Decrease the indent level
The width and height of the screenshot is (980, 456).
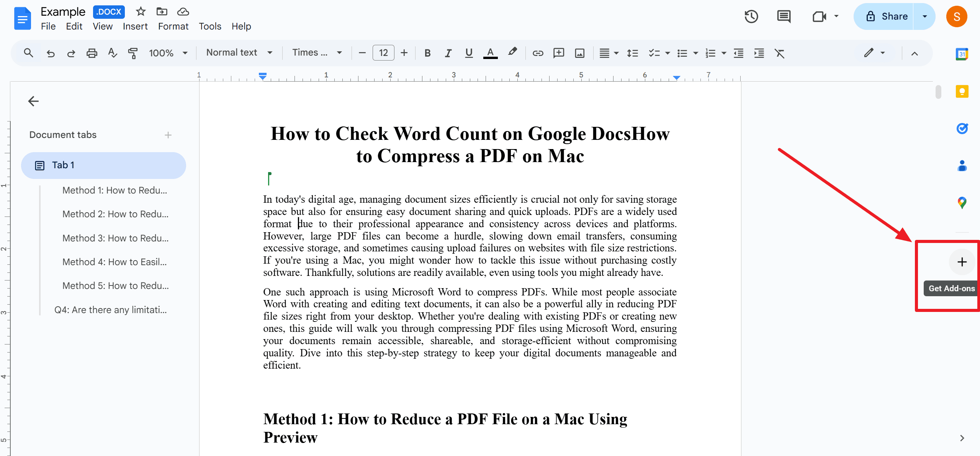click(738, 53)
